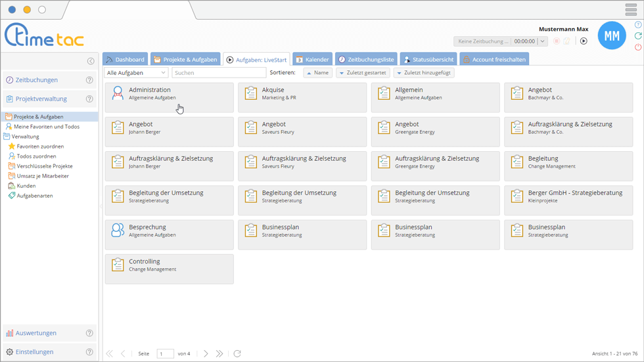Collapse the left sidebar with the arrow icon
Viewport: 644px width, 362px height.
click(91, 61)
